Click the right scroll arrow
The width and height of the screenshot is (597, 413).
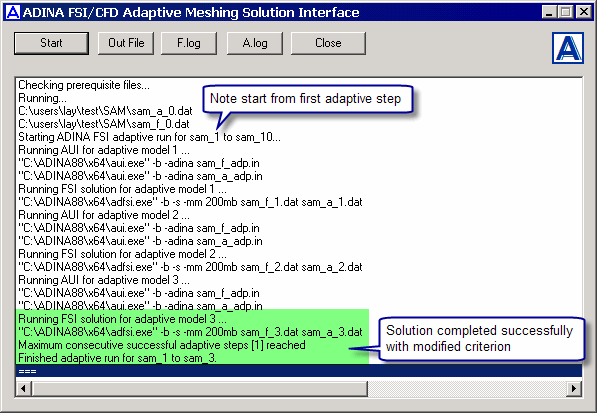pos(574,389)
